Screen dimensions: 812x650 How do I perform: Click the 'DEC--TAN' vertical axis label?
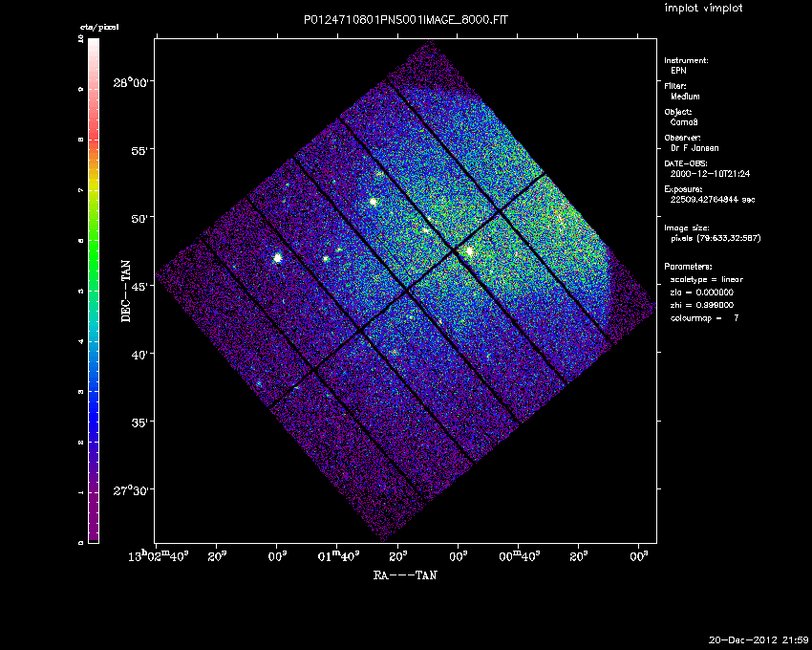(x=126, y=291)
